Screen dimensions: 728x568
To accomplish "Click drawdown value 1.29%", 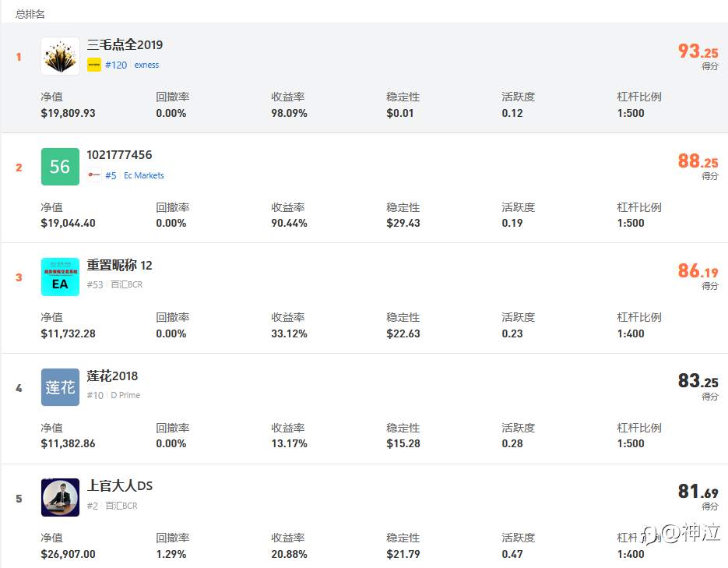I will coord(171,555).
